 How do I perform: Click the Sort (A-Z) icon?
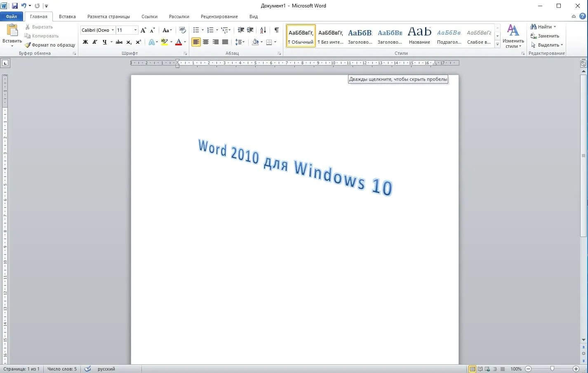click(263, 30)
